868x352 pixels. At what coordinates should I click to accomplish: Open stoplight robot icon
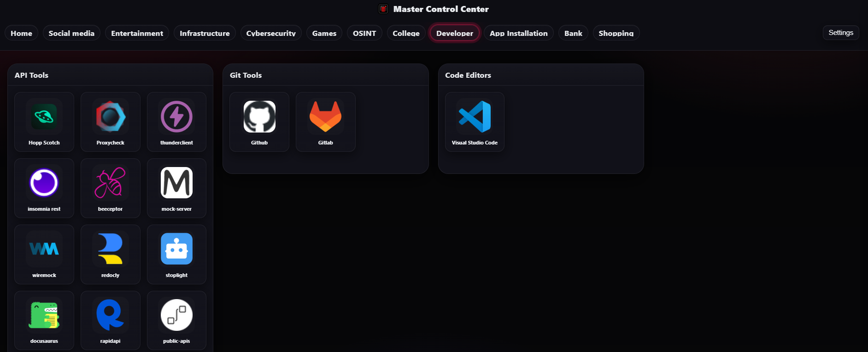[176, 249]
